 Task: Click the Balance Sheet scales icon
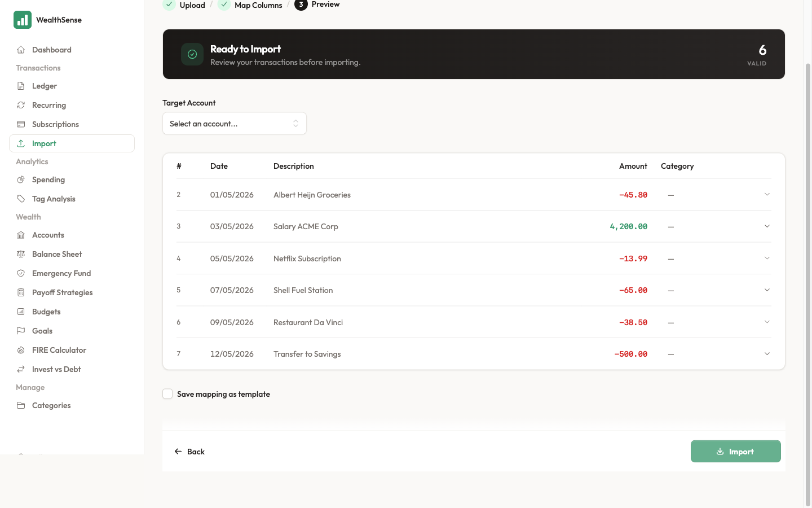pos(21,254)
